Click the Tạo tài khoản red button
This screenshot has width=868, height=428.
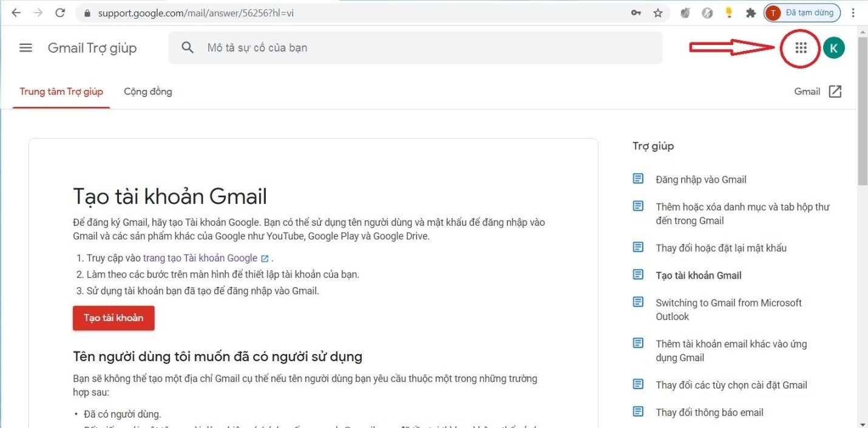114,318
